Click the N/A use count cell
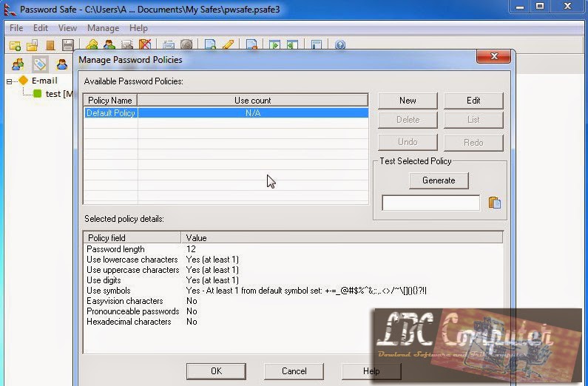Screen dimensions: 588x386 (253, 113)
